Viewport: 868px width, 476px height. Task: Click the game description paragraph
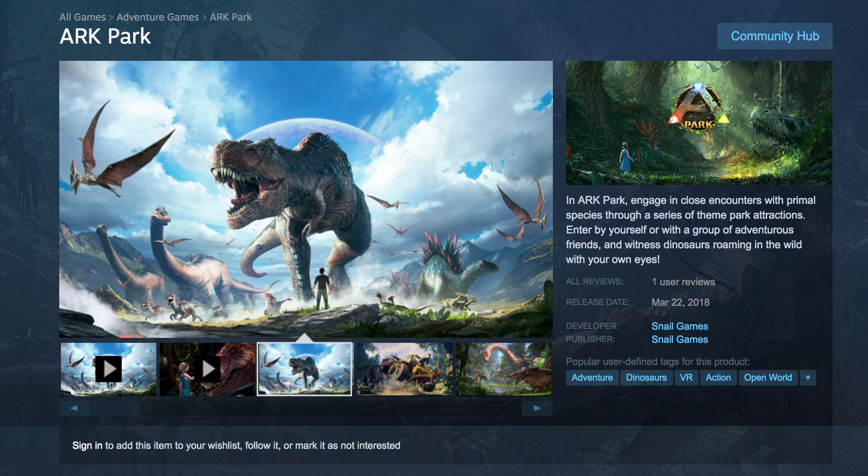coord(691,230)
